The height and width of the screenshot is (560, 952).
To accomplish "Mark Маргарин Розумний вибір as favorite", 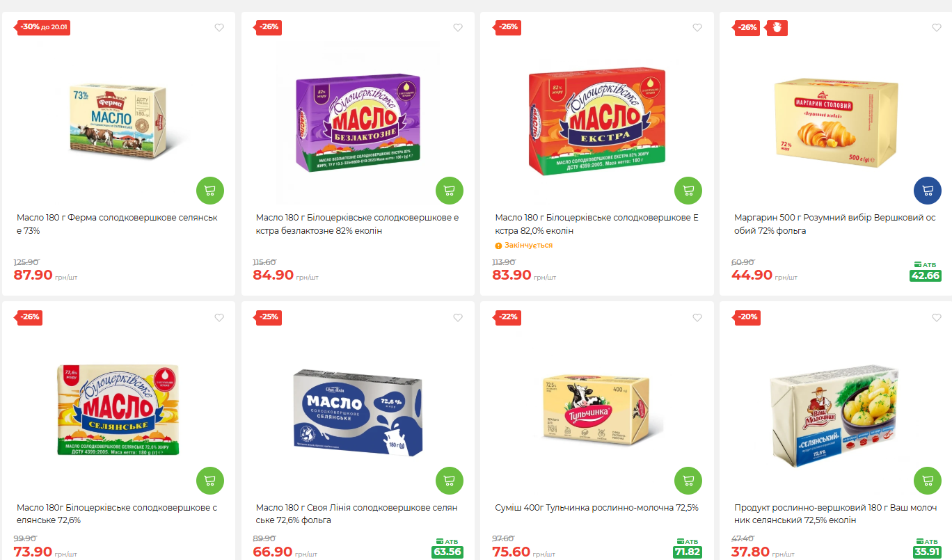I will coord(937,28).
